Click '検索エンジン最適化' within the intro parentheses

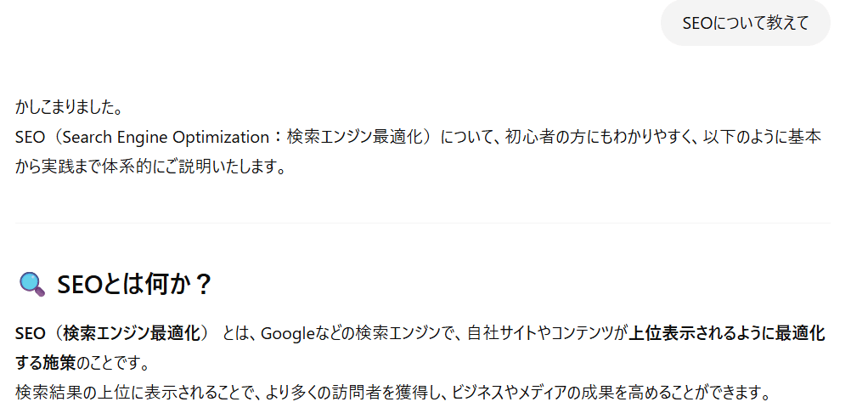(x=358, y=138)
